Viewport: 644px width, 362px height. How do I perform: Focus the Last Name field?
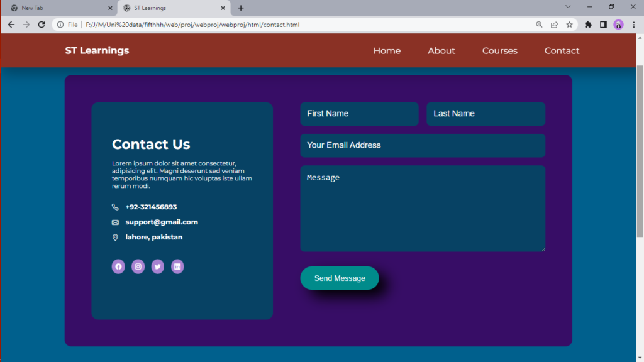coord(486,114)
